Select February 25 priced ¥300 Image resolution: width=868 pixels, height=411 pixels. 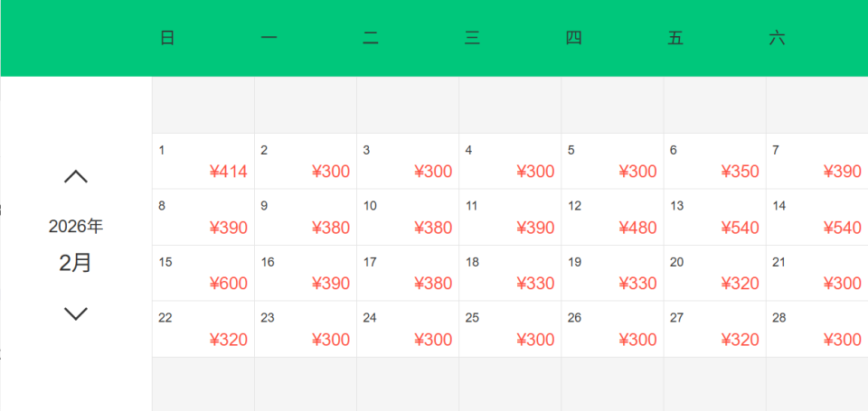point(510,330)
